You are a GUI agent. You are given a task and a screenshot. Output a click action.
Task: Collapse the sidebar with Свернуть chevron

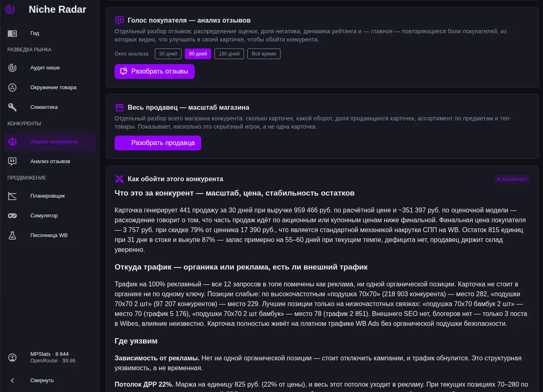tap(12, 380)
